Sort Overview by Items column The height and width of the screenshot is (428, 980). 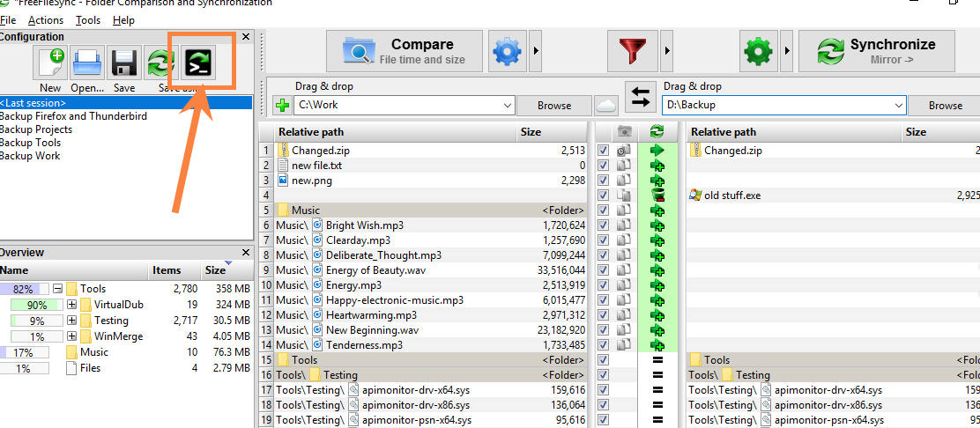(174, 270)
